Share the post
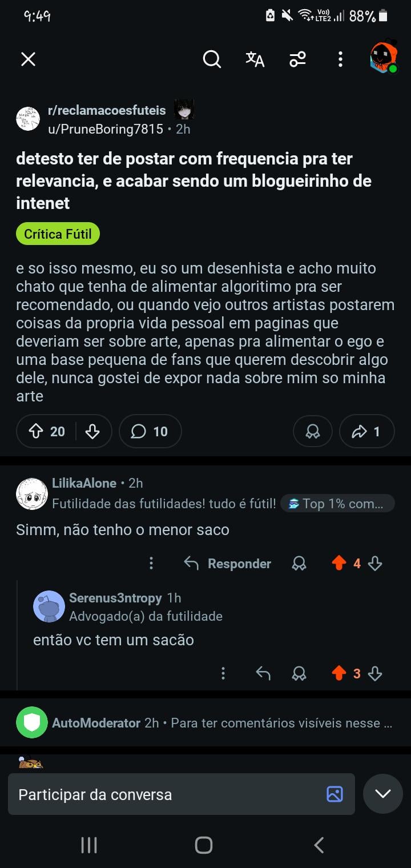This screenshot has height=868, width=411. pos(366,431)
